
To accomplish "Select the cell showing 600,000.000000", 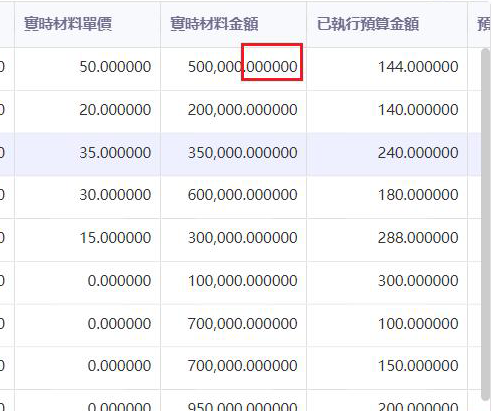I will 233,195.
